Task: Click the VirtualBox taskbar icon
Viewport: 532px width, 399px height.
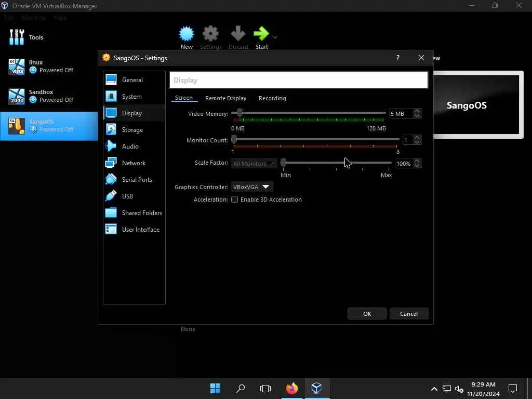Action: (x=316, y=388)
